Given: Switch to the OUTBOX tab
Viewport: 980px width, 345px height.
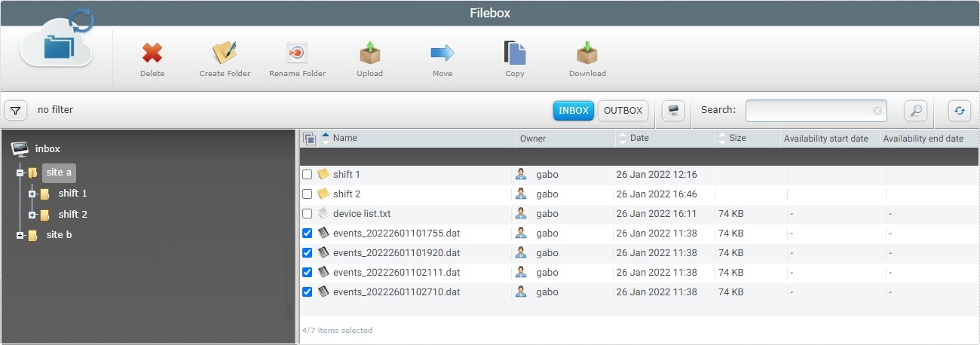Looking at the screenshot, I should pos(623,111).
